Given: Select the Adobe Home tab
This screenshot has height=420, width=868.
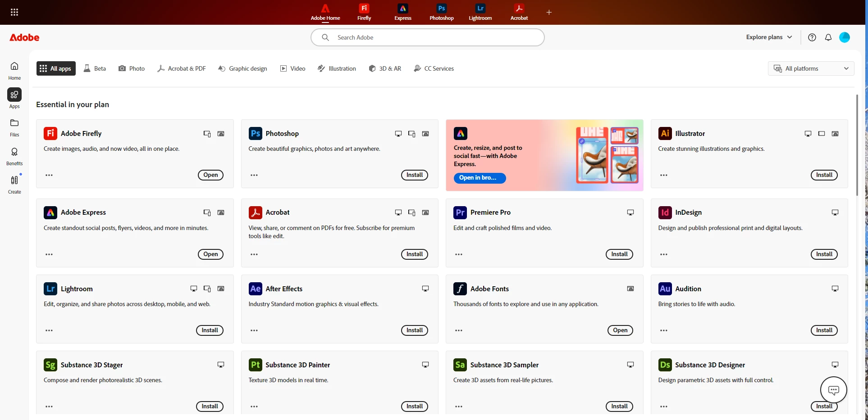Looking at the screenshot, I should pyautogui.click(x=325, y=12).
